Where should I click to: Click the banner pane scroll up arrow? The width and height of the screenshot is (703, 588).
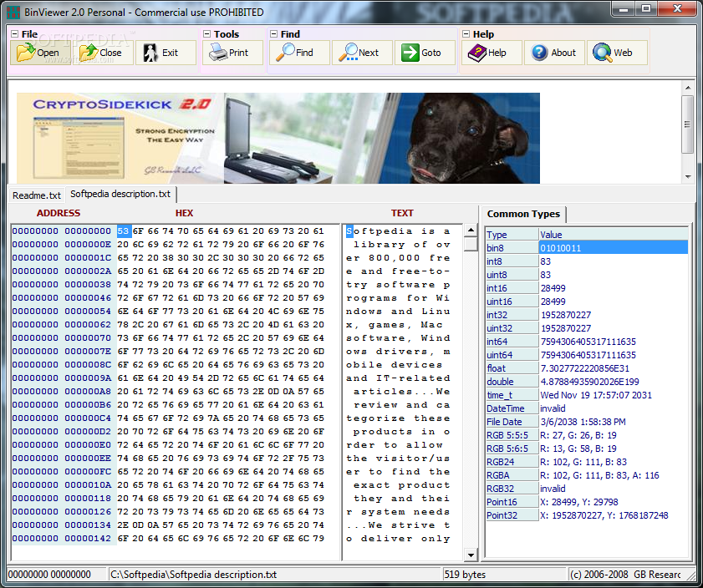click(x=688, y=88)
